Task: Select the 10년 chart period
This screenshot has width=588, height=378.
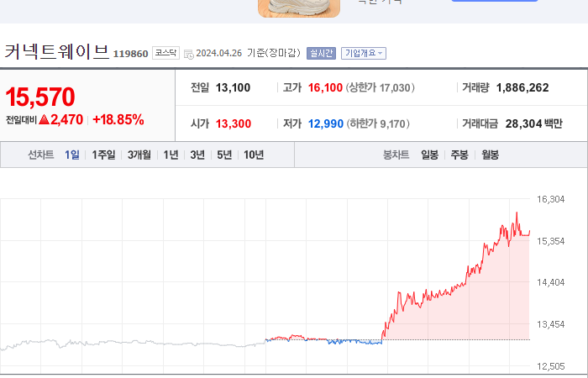Action: 254,155
